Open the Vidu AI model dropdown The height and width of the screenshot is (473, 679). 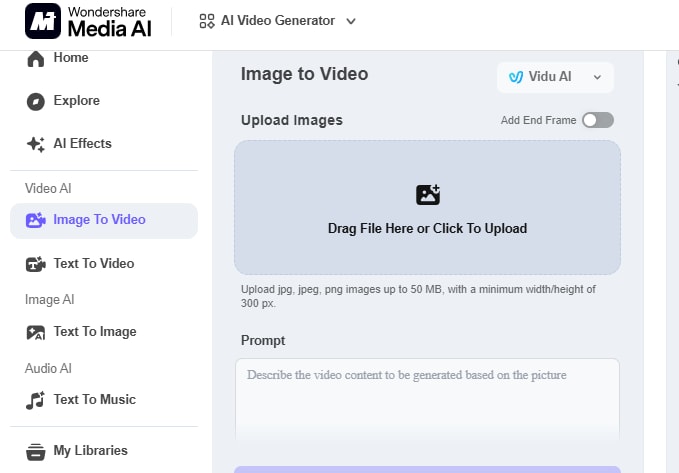tap(555, 77)
